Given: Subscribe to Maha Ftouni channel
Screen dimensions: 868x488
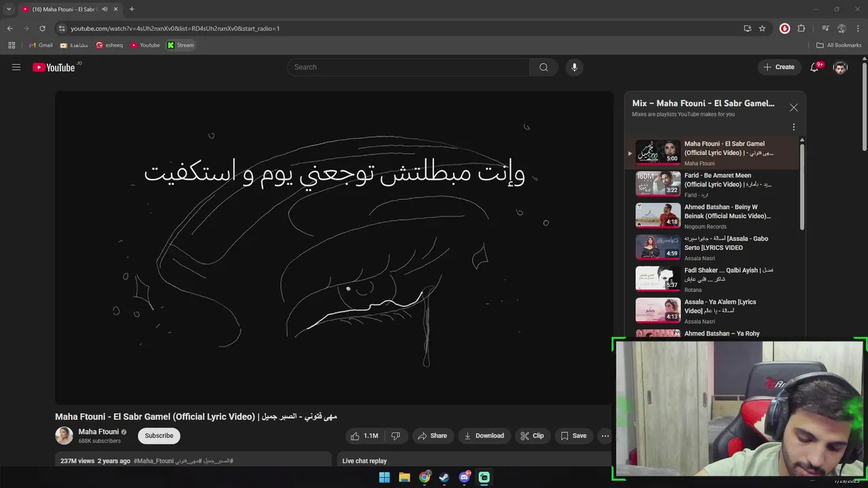Looking at the screenshot, I should coord(159,436).
